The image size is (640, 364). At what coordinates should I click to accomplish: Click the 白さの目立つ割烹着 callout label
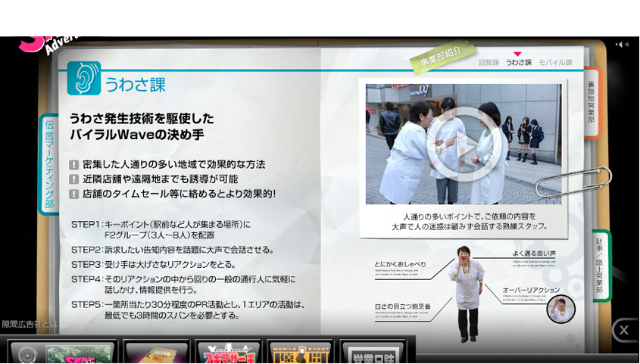(402, 306)
